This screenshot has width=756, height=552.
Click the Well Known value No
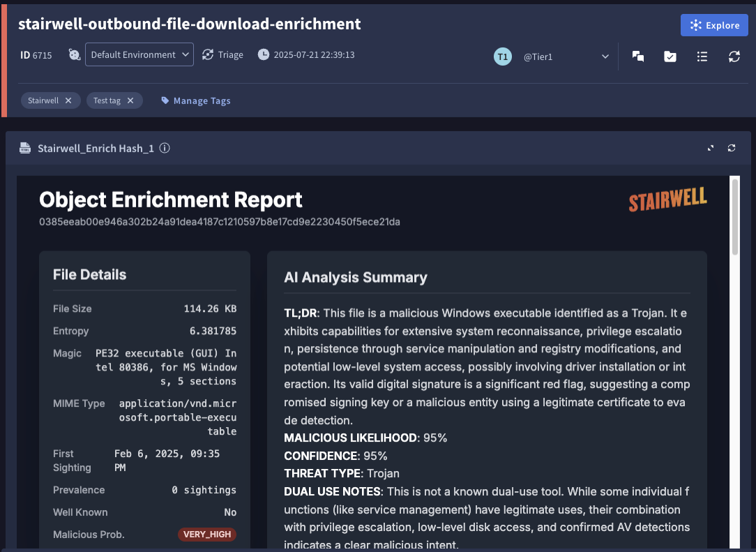230,512
